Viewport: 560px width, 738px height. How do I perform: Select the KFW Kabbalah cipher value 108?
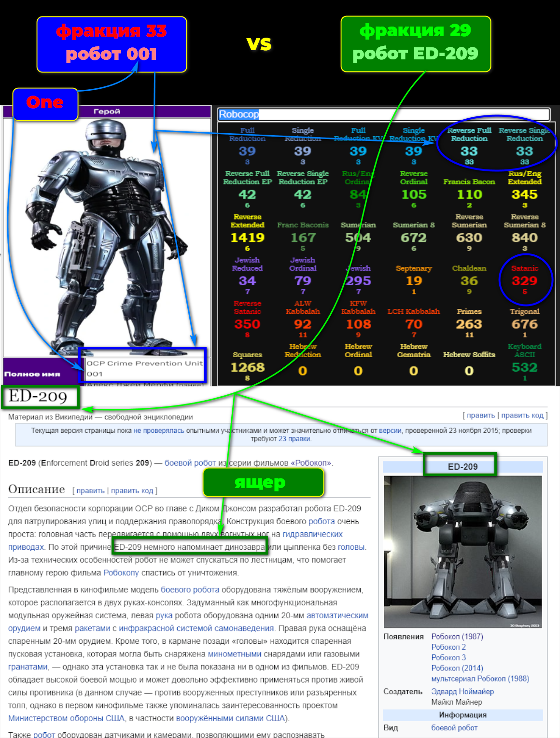tap(358, 324)
